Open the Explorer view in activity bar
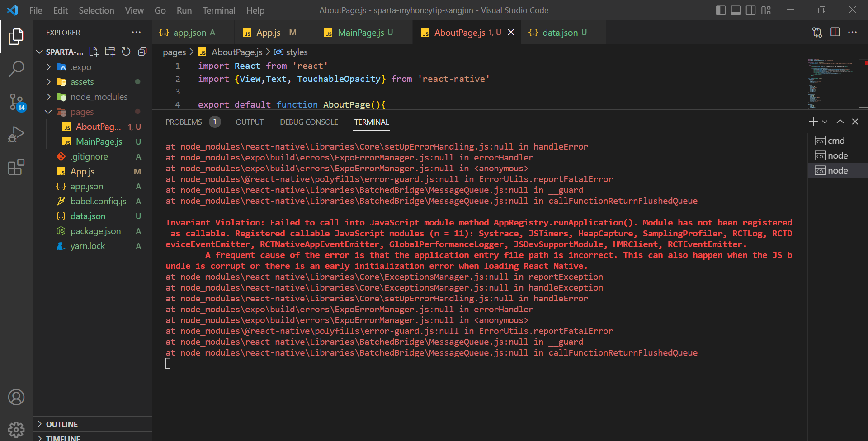This screenshot has height=441, width=868. tap(16, 37)
